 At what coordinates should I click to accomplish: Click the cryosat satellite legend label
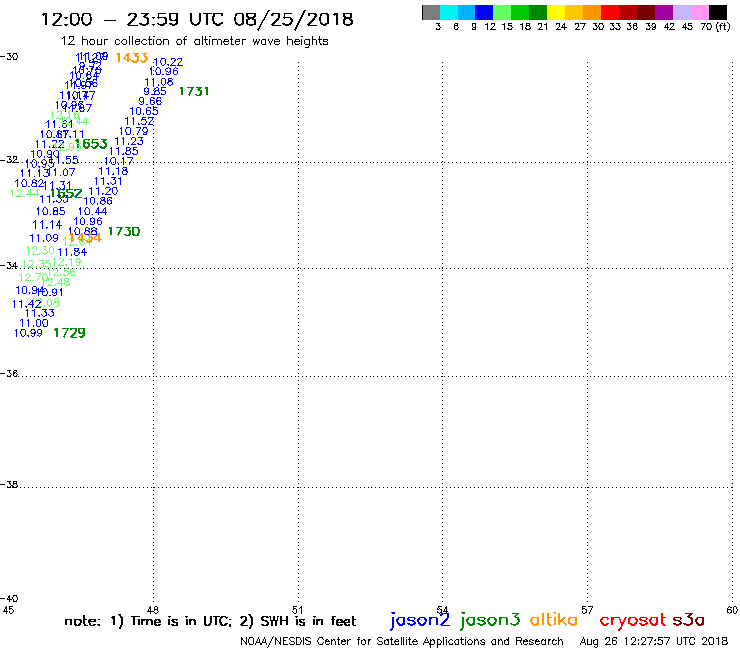pyautogui.click(x=632, y=620)
